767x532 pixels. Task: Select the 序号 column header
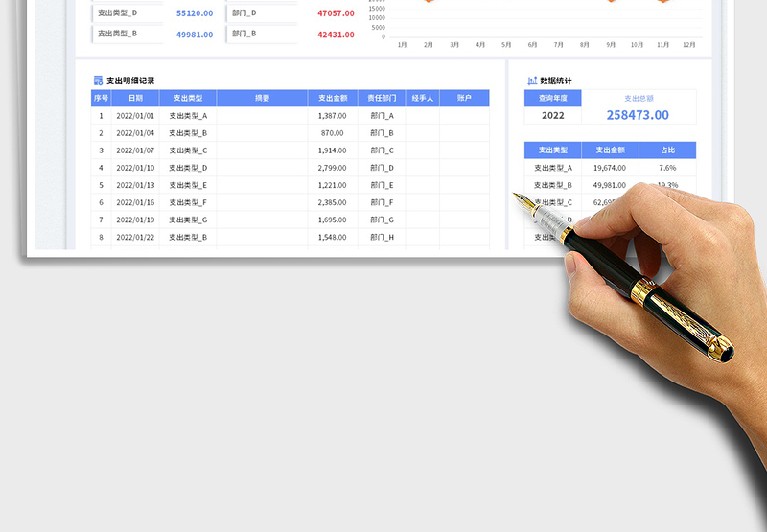click(102, 99)
